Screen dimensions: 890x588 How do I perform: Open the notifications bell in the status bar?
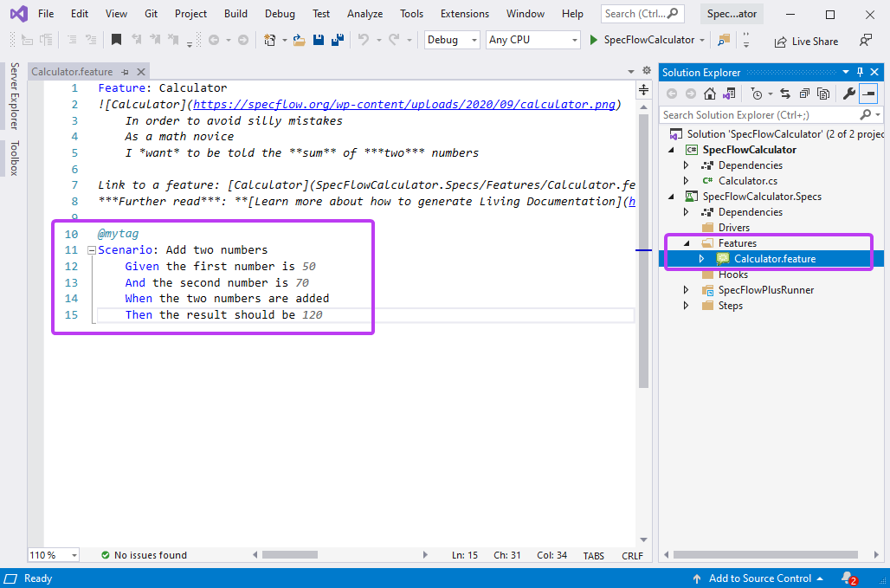click(x=848, y=578)
